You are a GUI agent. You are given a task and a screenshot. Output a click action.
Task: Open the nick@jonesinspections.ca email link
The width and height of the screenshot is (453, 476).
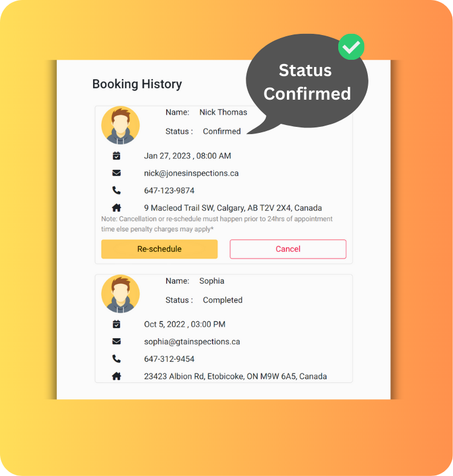[191, 173]
